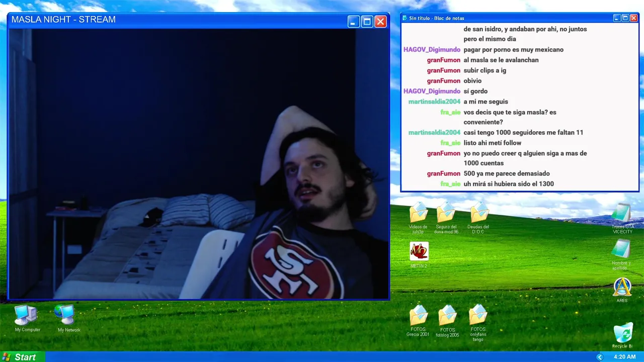The image size is (644, 362).
Task: Click username fra_aie beside 'uh mirá si hubiera'
Action: [x=450, y=184]
